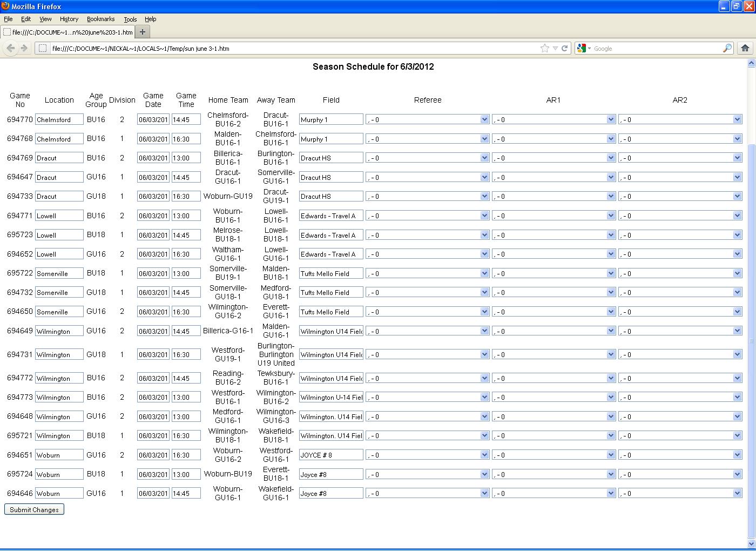Viewport: 756px width, 551px height.
Task: Click home team Woburn-BU19
Action: [x=228, y=474]
